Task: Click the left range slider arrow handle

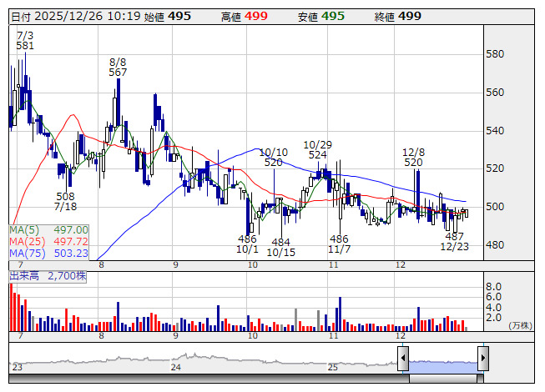Action: tap(403, 359)
